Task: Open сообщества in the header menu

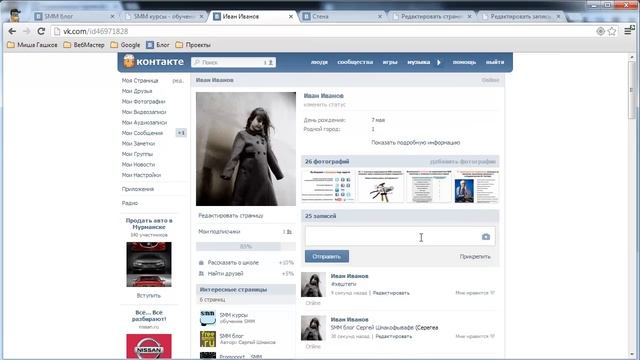Action: [x=355, y=62]
